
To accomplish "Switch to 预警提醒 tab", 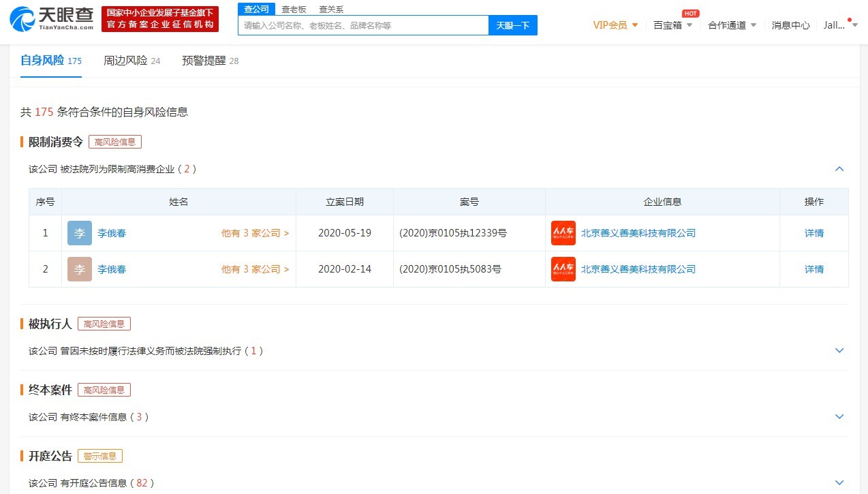I will [x=211, y=61].
